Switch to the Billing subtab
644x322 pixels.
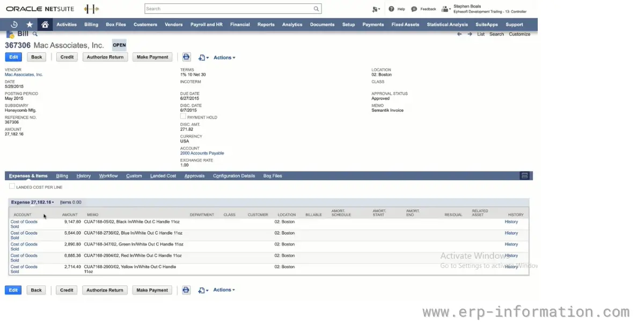click(62, 176)
